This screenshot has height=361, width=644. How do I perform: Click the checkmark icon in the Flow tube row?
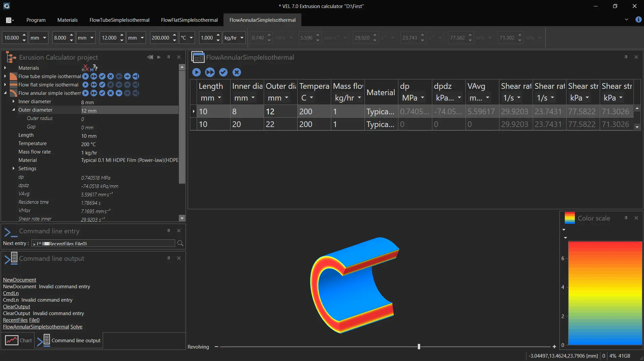tap(102, 76)
